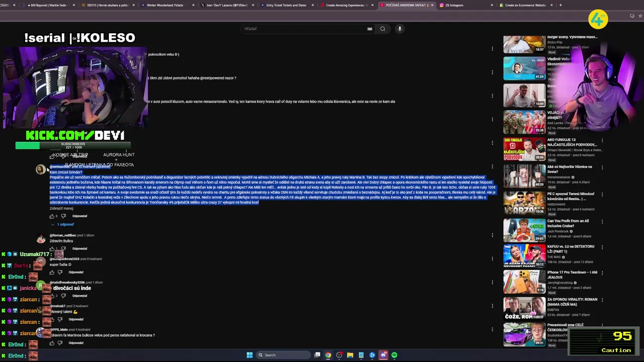This screenshot has height=362, width=644.
Task: Open a new browser tab with plus
Action: click(x=560, y=5)
